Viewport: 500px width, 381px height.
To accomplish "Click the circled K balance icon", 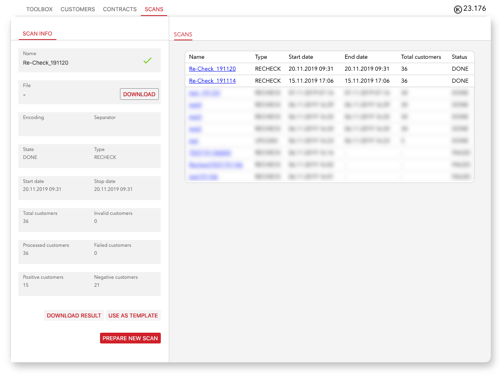I will tap(458, 10).
